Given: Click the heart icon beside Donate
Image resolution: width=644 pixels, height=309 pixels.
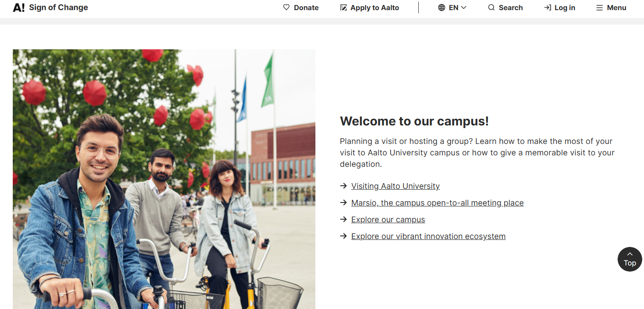Looking at the screenshot, I should [286, 7].
